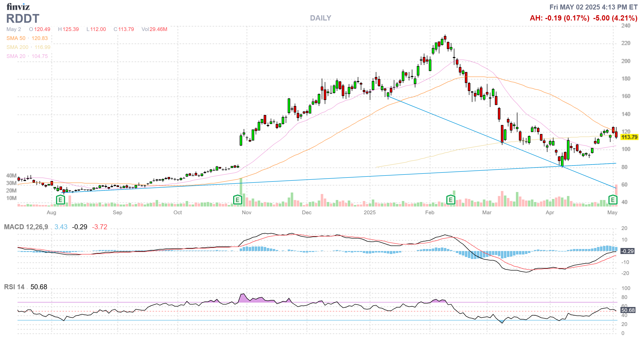Image resolution: width=644 pixels, height=341 pixels.
Task: Click the Nov label on the time axis
Action: 246,212
